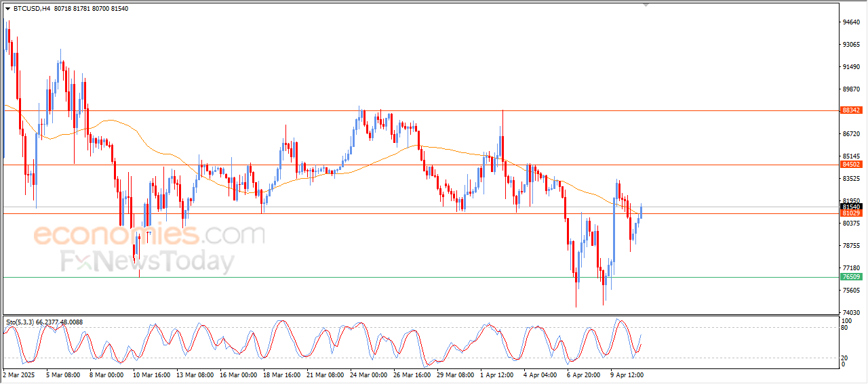This screenshot has height=384, width=868.
Task: Click the 16 Mar 00:00 time label
Action: coord(238,375)
